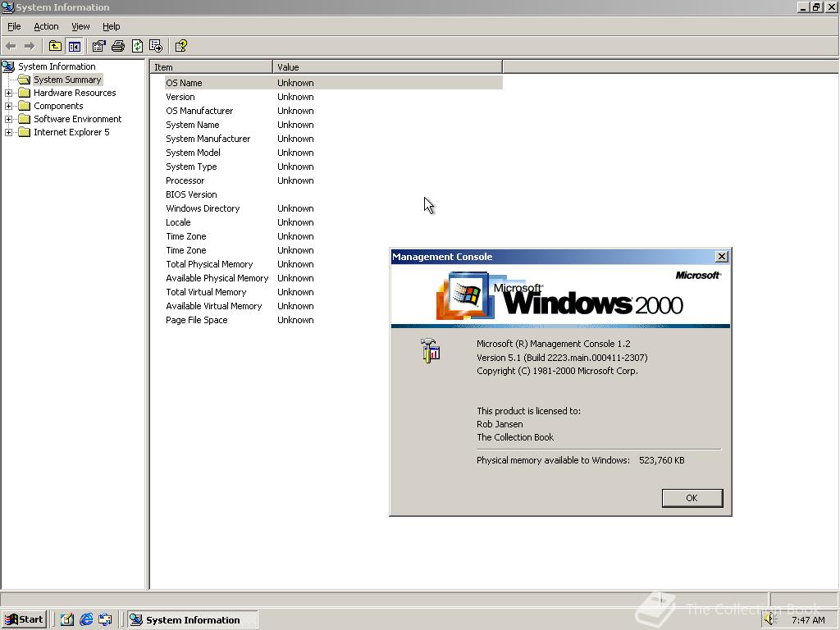The image size is (840, 630).
Task: Select the Total Virtual Memory row
Action: (x=333, y=292)
